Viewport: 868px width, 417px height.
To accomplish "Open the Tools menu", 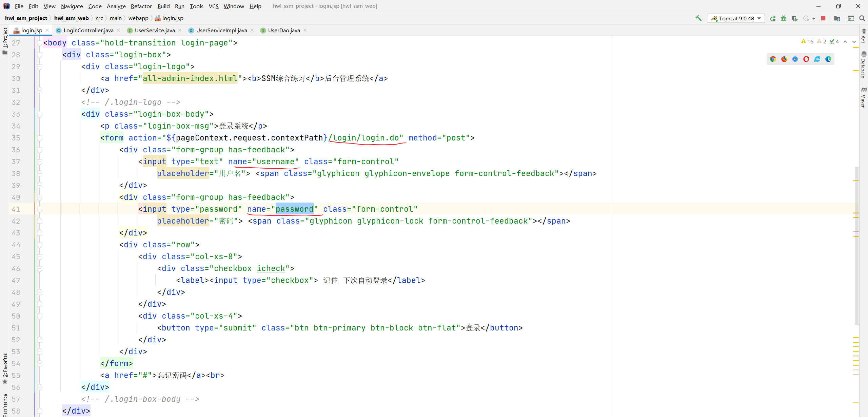I will pos(196,6).
